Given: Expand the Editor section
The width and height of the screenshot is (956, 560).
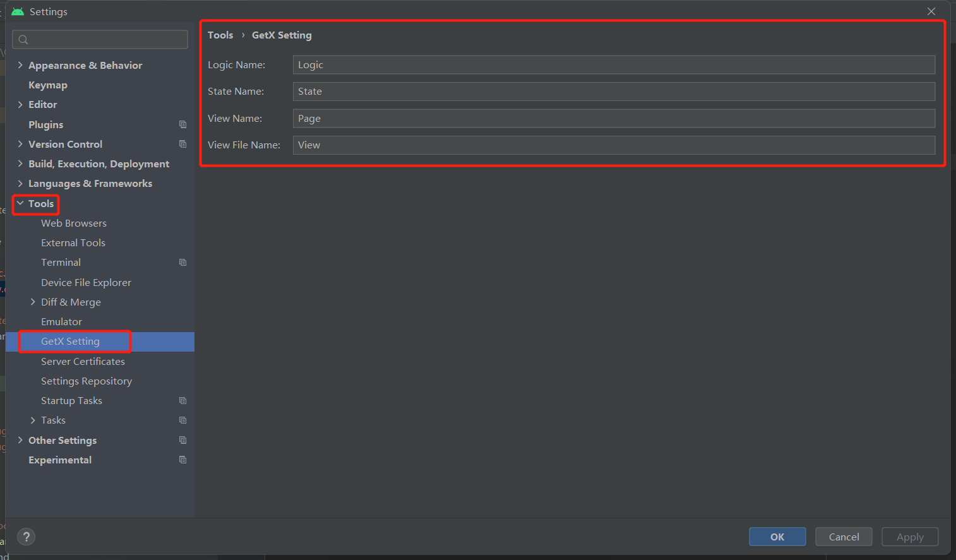Looking at the screenshot, I should pyautogui.click(x=20, y=104).
